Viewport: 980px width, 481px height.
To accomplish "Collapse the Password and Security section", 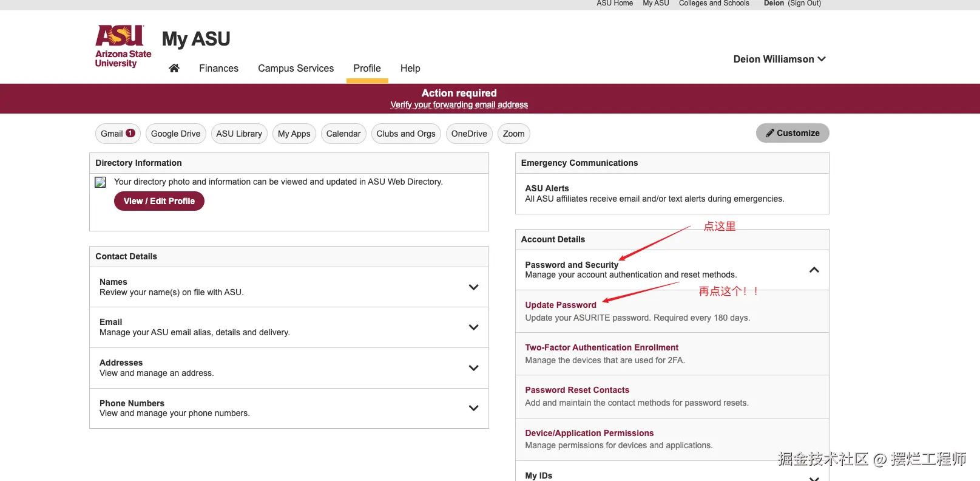I will tap(814, 270).
